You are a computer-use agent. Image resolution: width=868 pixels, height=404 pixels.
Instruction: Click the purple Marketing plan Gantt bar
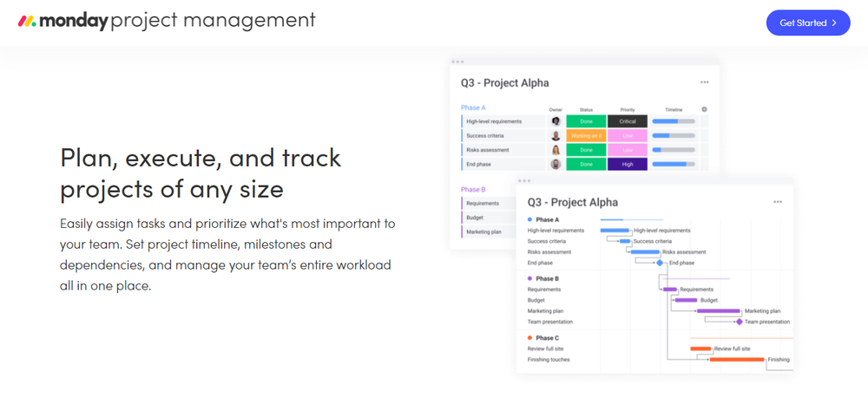(x=719, y=311)
